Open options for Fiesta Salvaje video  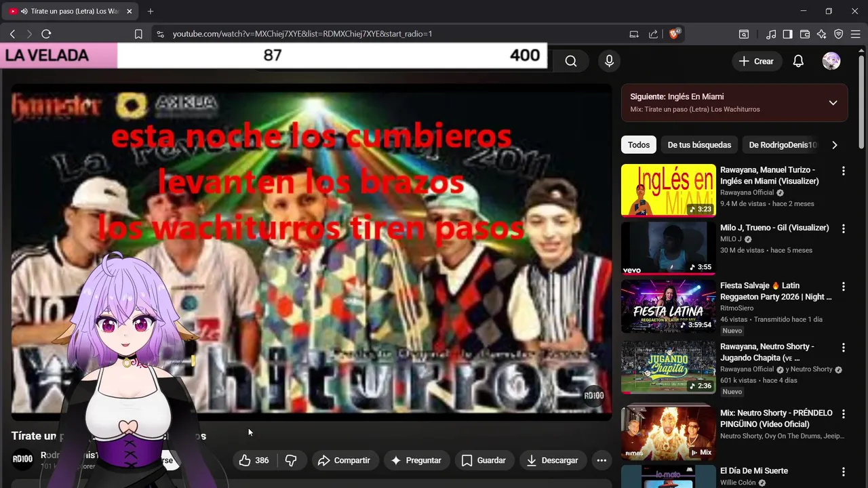coord(844,287)
